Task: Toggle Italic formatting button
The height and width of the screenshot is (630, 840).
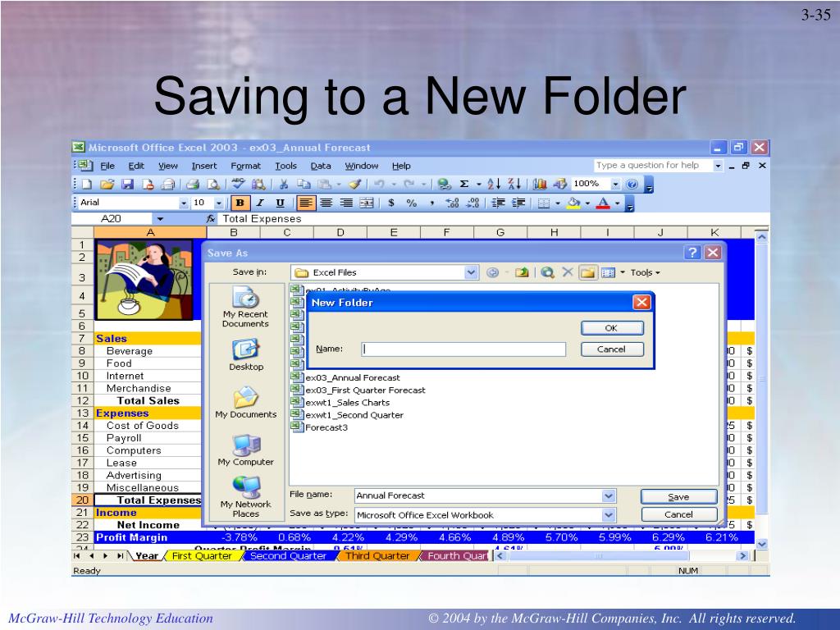Action: (x=260, y=203)
